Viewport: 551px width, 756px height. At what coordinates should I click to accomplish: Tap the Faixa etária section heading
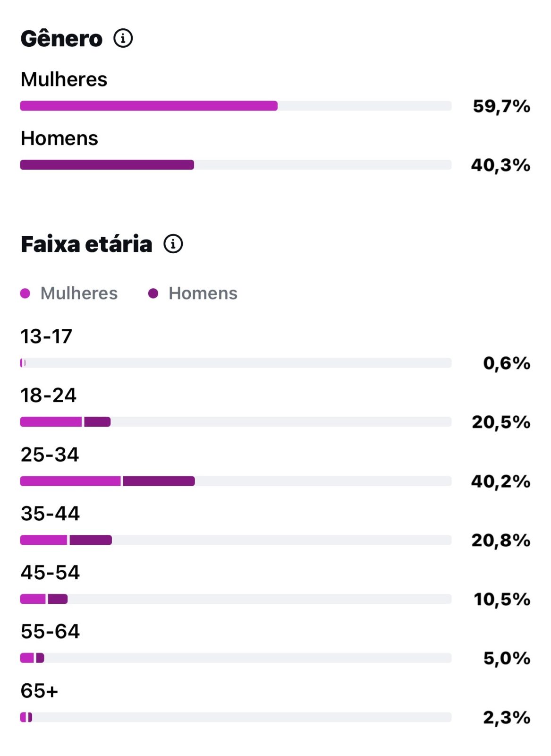tap(86, 244)
